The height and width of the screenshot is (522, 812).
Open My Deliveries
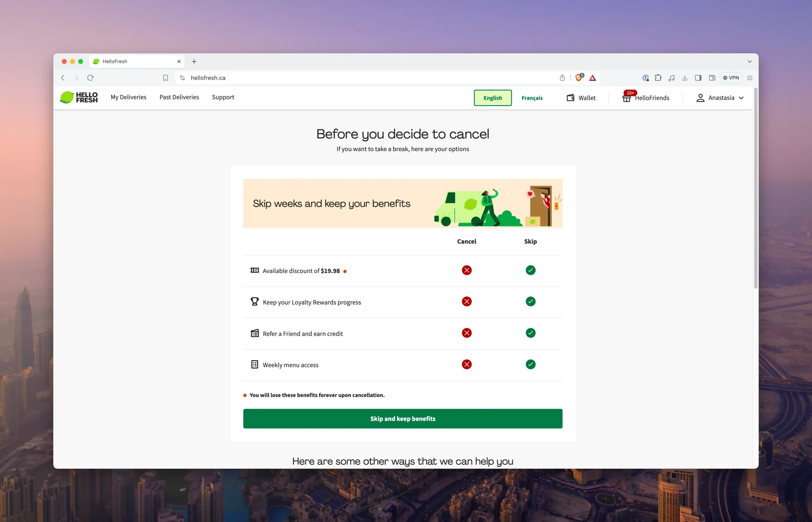coord(129,97)
